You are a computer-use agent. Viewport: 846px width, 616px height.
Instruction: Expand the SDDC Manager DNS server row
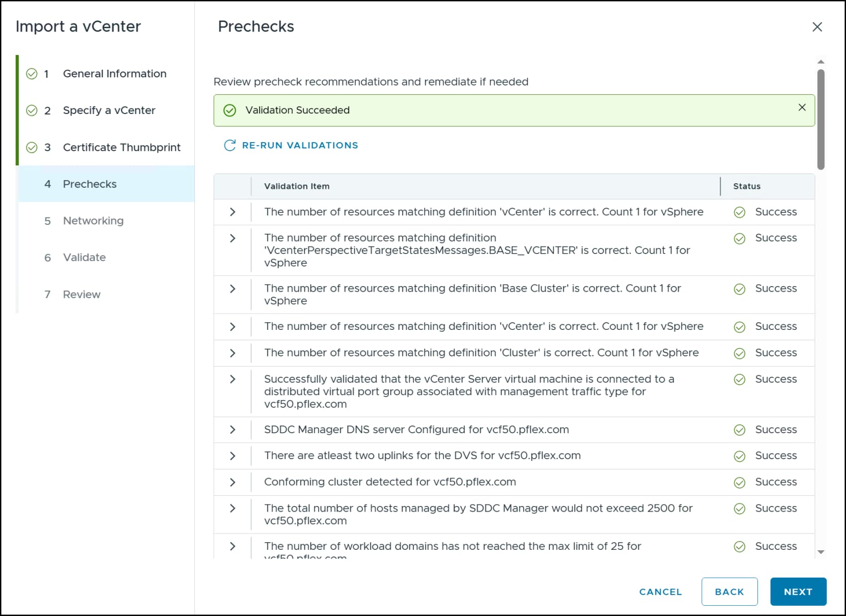coord(233,430)
